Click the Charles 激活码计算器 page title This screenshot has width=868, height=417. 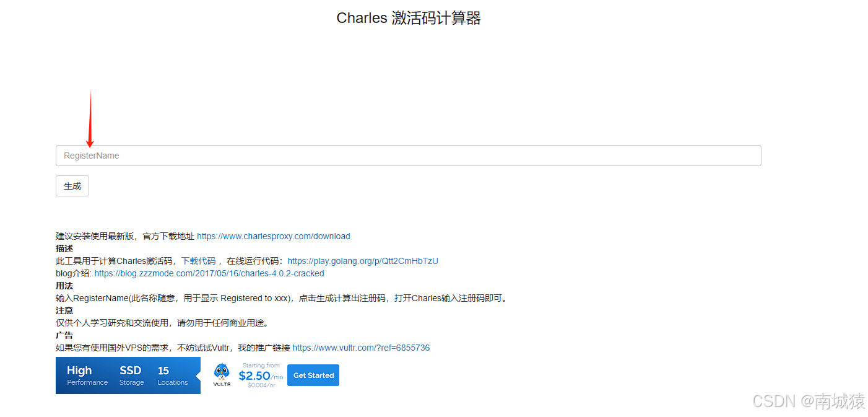pos(409,18)
